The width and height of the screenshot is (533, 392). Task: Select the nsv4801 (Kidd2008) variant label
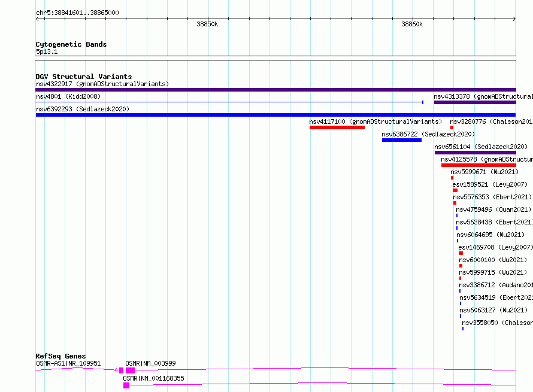68,96
